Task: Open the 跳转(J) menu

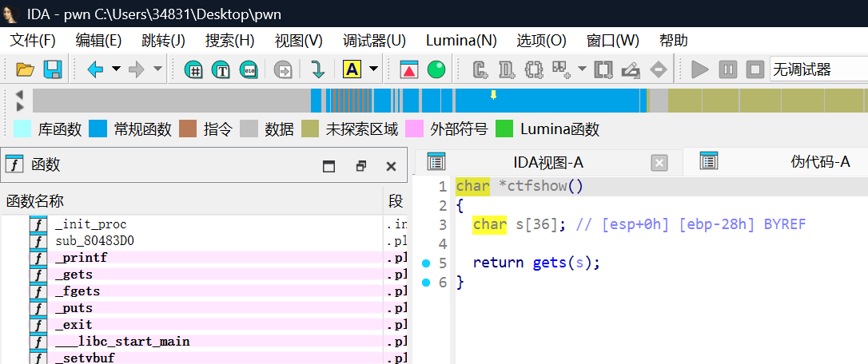Action: coord(163,41)
